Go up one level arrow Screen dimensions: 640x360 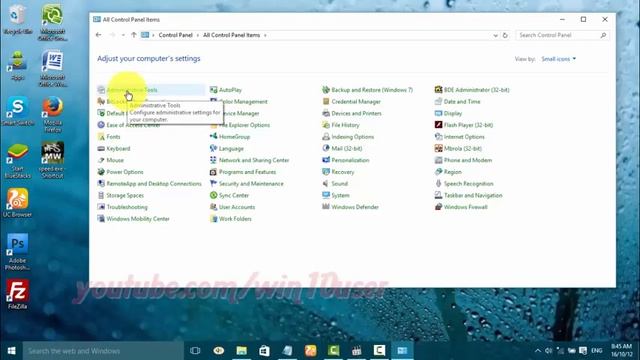[134, 35]
